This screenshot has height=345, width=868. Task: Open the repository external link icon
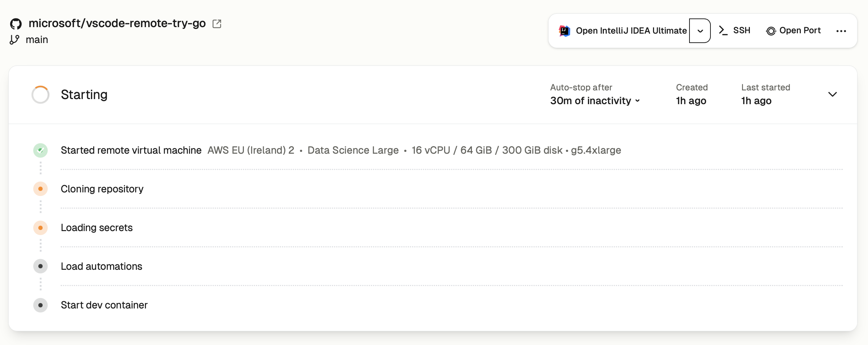pos(217,24)
